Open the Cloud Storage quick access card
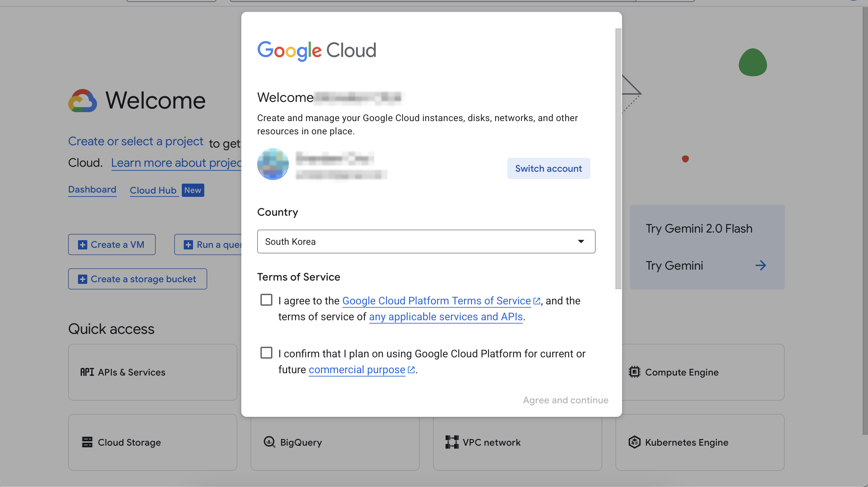The height and width of the screenshot is (487, 868). tap(153, 442)
